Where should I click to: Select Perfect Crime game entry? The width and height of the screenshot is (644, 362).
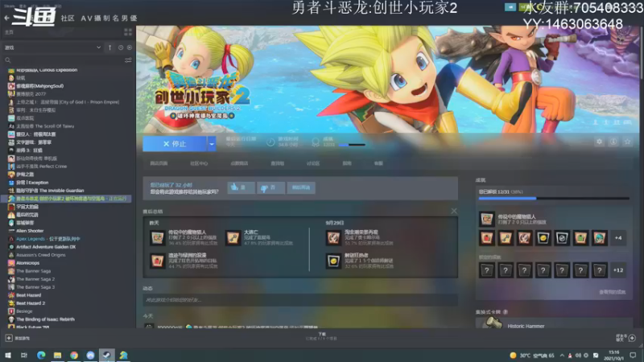(41, 167)
